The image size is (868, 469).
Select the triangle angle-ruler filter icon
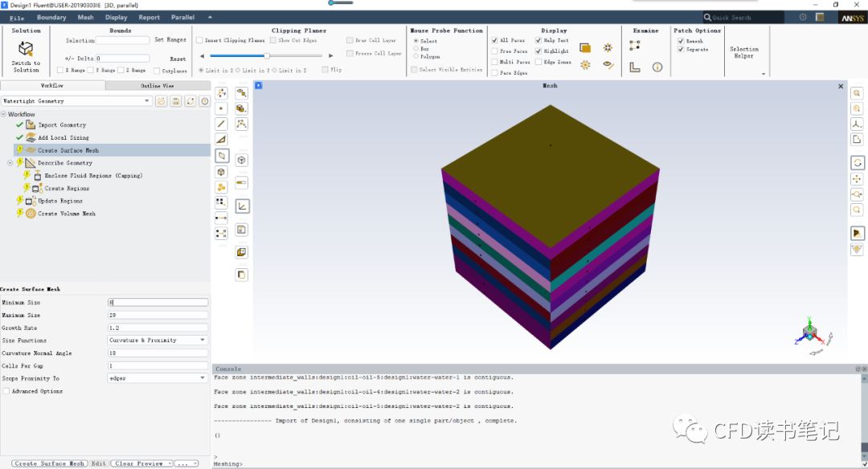pos(221,140)
